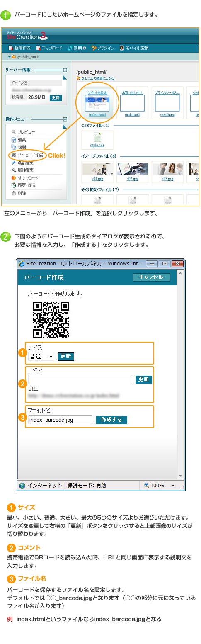Click the 複製 menu label
201x644 pixels.
point(22,147)
